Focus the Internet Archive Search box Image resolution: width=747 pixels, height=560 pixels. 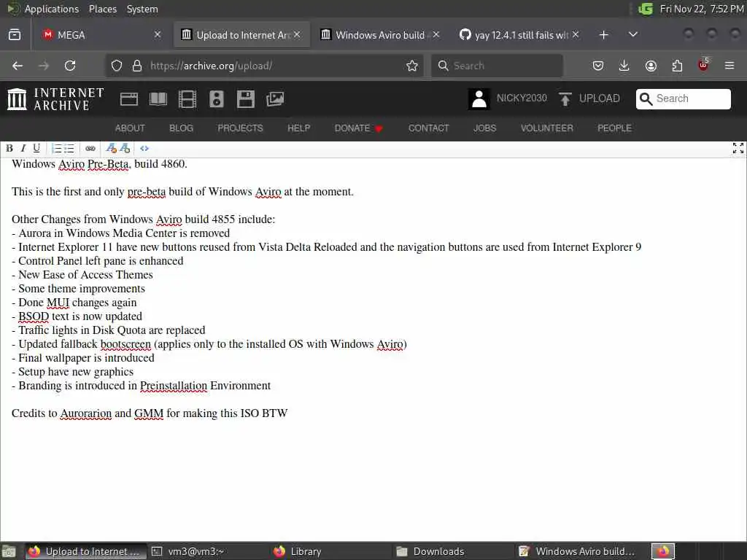[683, 98]
